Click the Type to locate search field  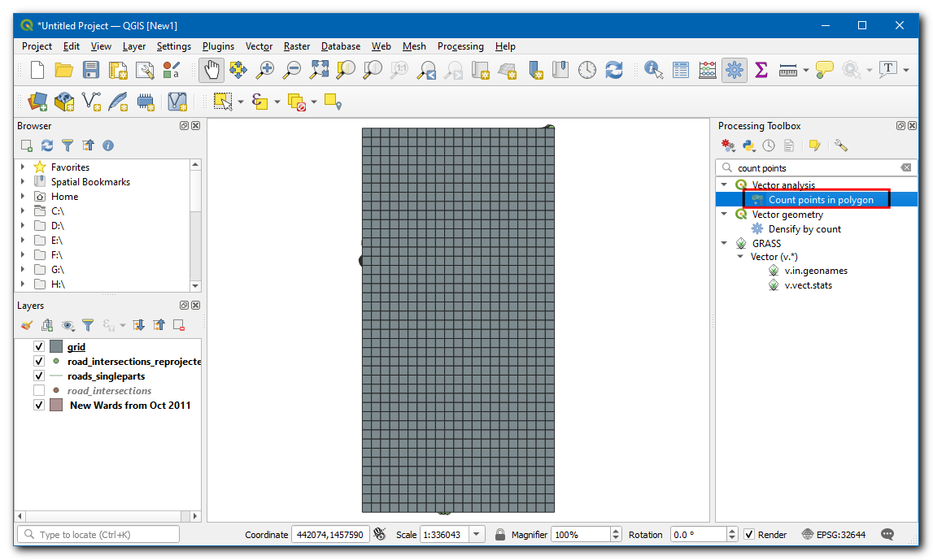click(x=99, y=535)
